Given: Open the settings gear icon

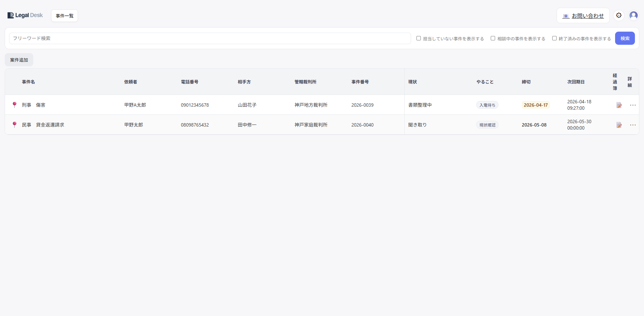Looking at the screenshot, I should [x=619, y=15].
